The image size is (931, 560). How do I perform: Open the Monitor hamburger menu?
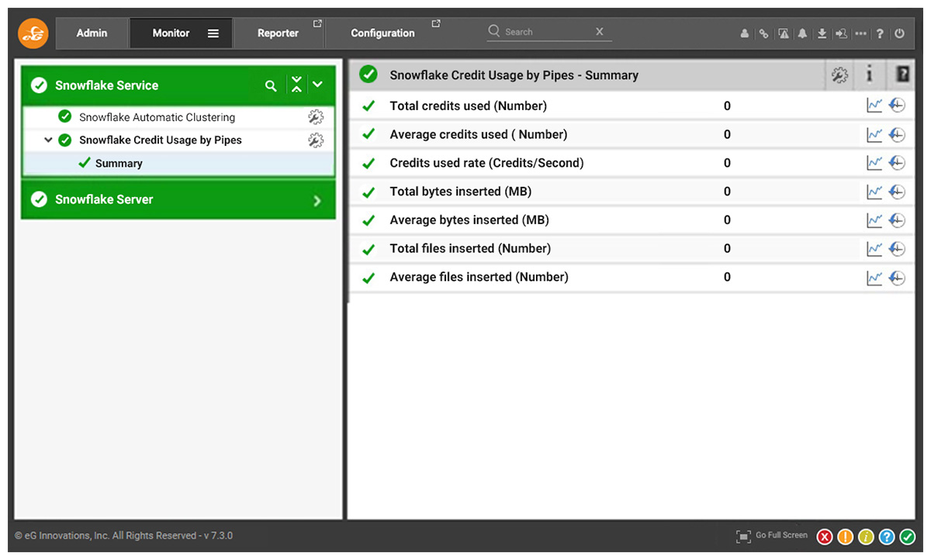click(213, 33)
